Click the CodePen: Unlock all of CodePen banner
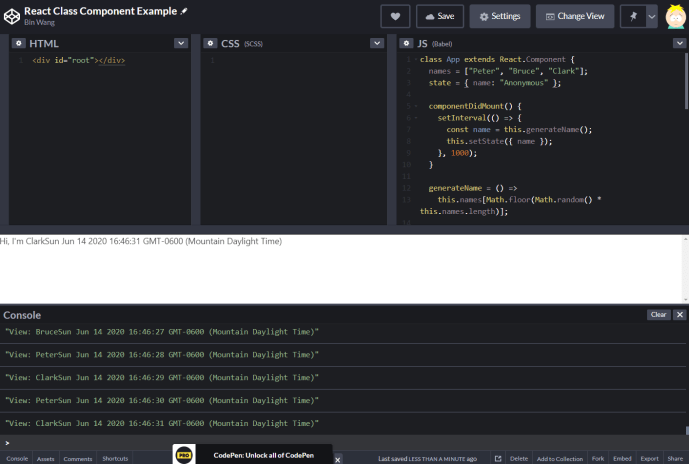This screenshot has width=689, height=464. 264,455
